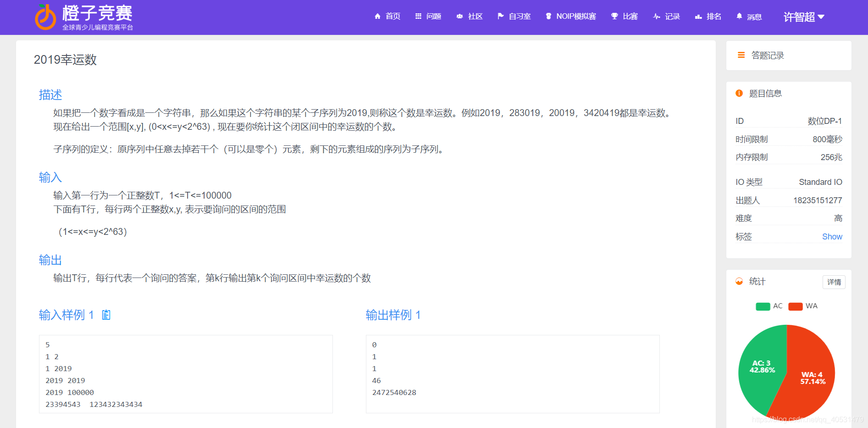Toggle the green AC legend swatch
The width and height of the screenshot is (868, 428).
click(763, 306)
